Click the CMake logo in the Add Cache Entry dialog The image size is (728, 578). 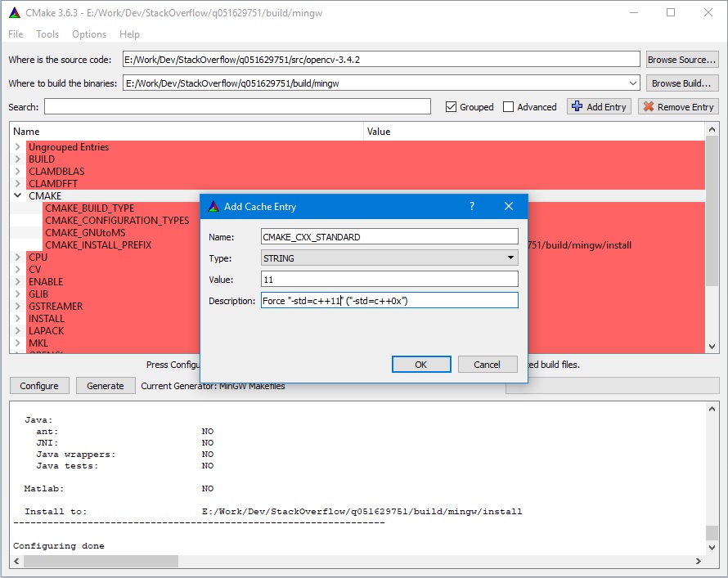click(x=213, y=206)
